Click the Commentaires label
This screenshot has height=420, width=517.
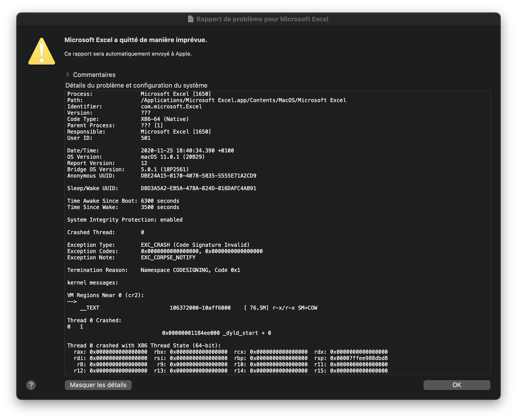coord(94,75)
